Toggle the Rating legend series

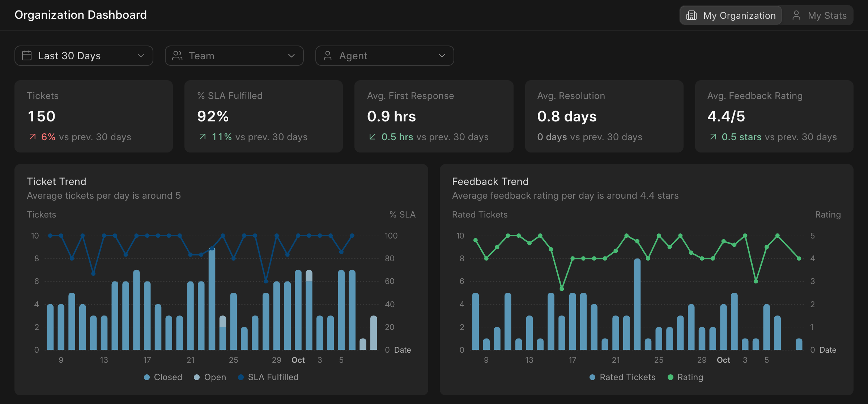click(x=685, y=377)
